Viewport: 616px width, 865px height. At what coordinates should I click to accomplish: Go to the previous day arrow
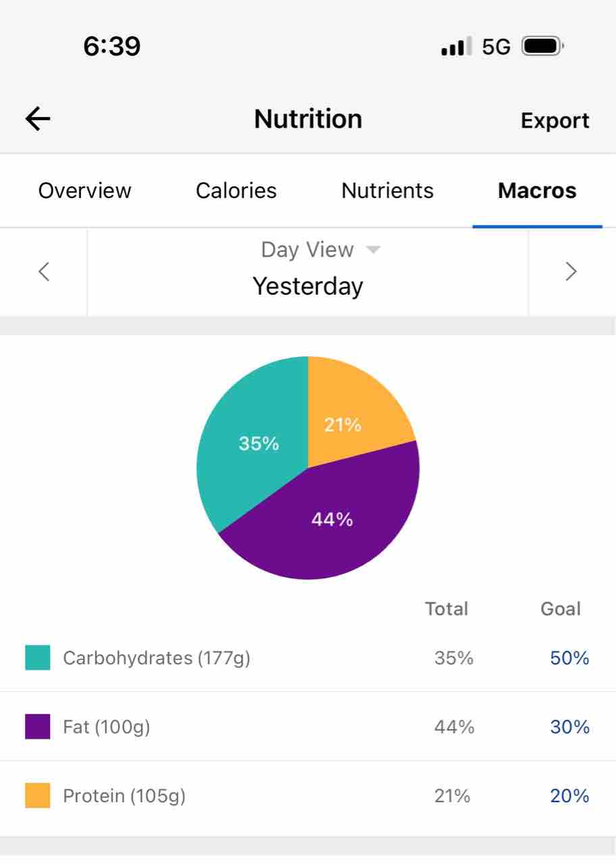pos(44,272)
